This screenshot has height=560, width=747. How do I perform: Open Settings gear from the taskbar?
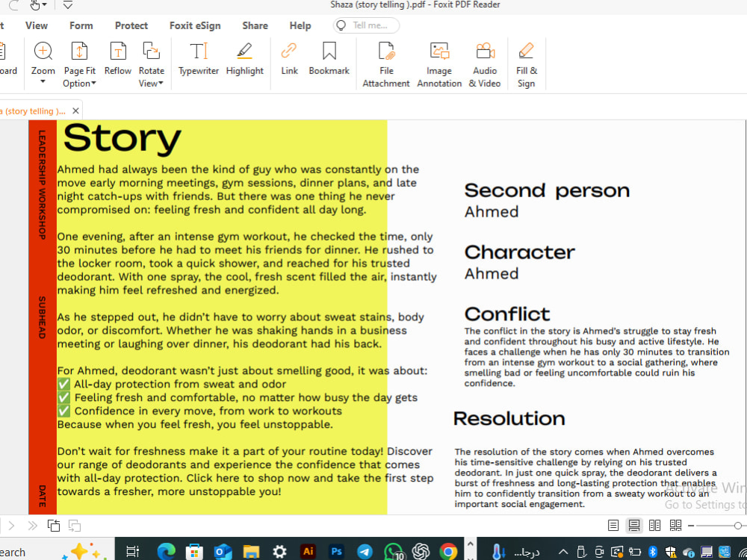pyautogui.click(x=279, y=552)
